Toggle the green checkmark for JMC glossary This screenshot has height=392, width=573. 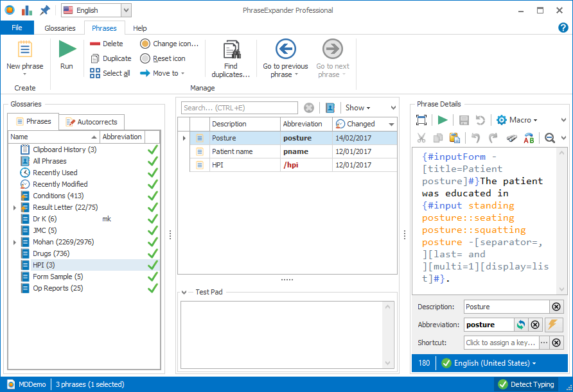(153, 231)
